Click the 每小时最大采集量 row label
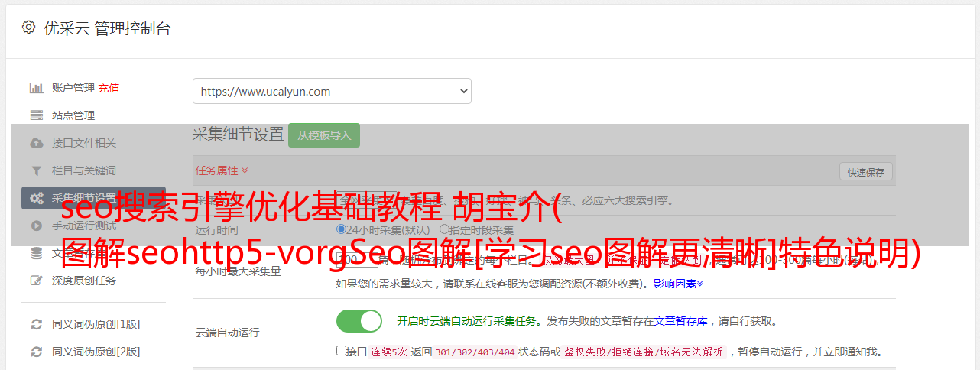980x370 pixels. pyautogui.click(x=238, y=271)
